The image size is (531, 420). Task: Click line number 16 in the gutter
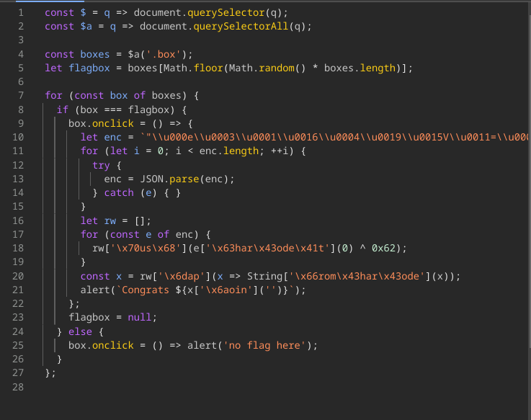click(17, 220)
